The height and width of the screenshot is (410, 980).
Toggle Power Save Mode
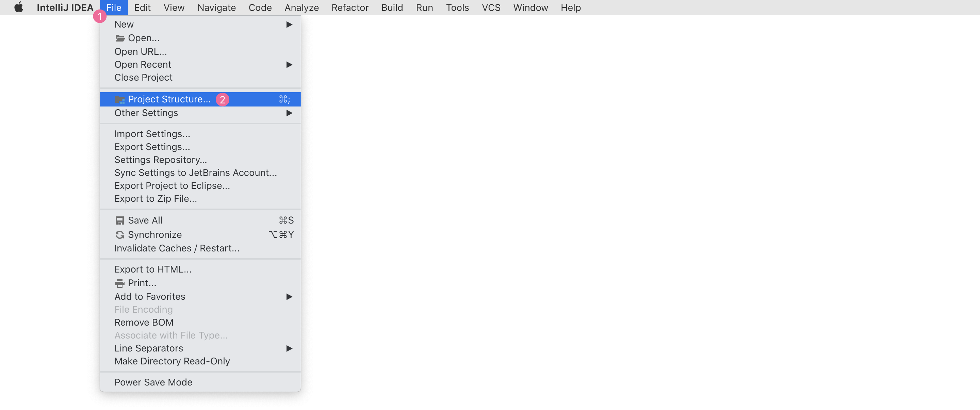(153, 382)
